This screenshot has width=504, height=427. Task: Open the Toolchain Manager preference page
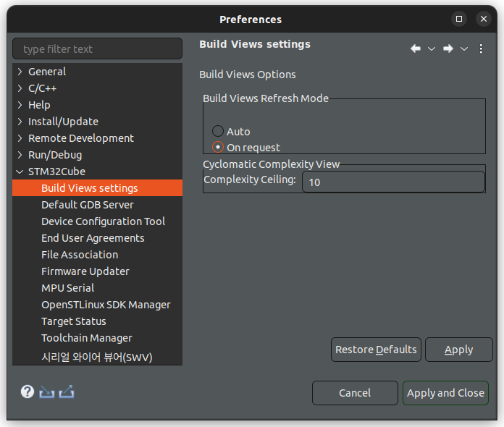86,338
